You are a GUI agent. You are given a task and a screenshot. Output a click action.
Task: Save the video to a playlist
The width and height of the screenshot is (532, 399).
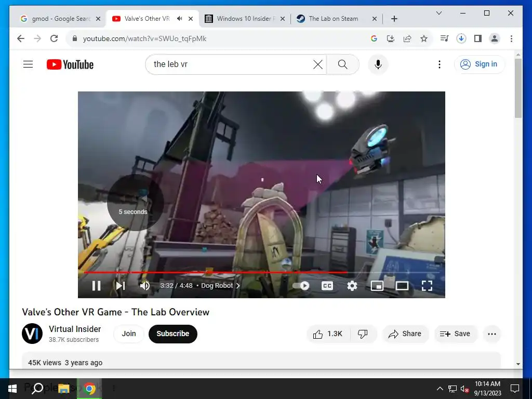(x=455, y=334)
